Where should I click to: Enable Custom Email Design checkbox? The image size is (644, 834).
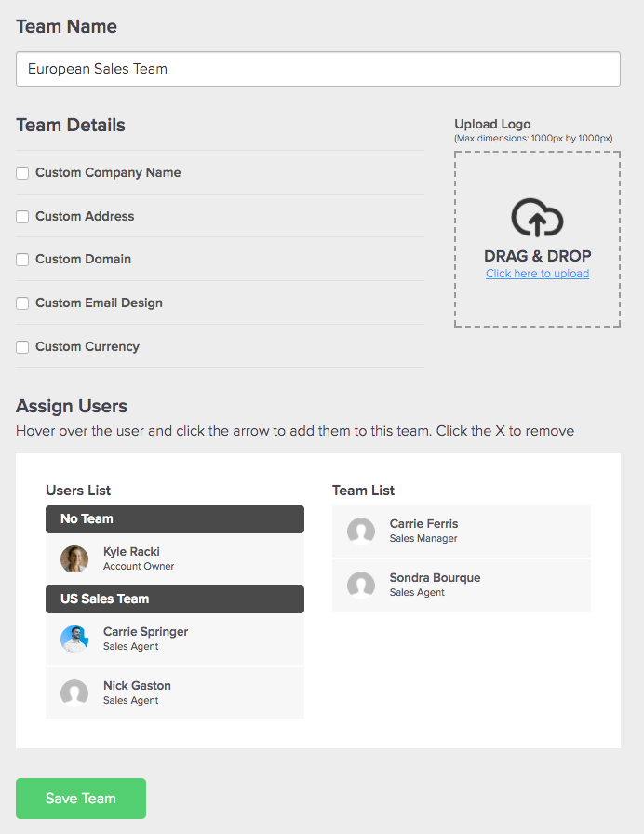22,303
